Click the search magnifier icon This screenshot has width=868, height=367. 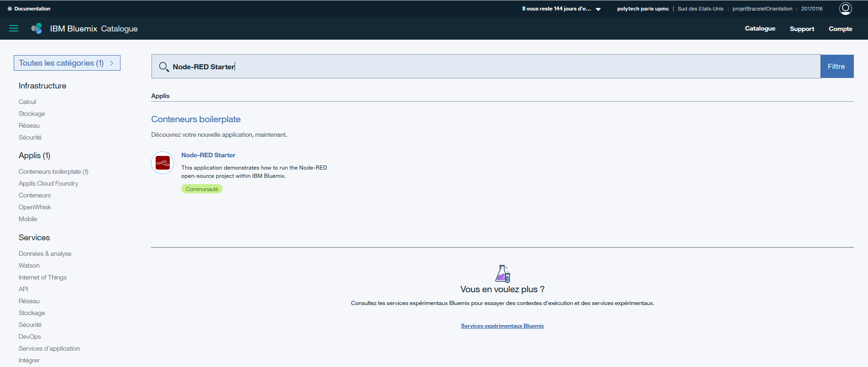click(163, 67)
